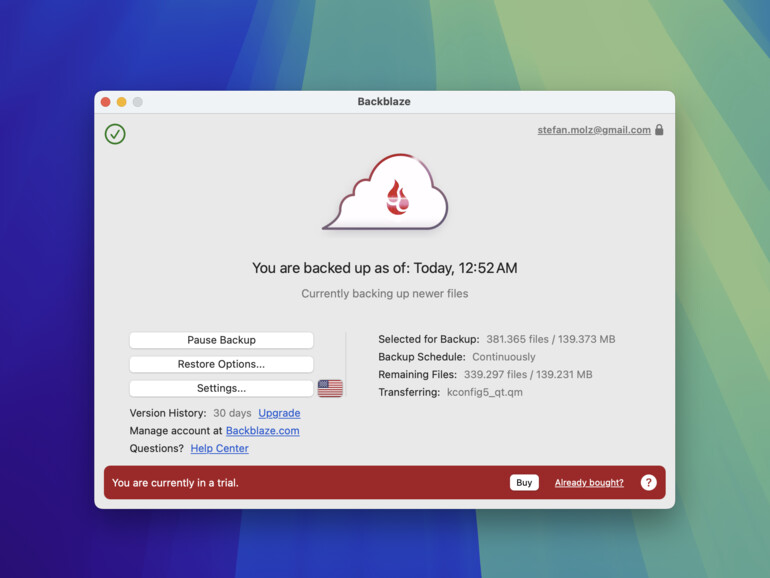The height and width of the screenshot is (578, 770).
Task: Open Settings
Action: tap(221, 388)
